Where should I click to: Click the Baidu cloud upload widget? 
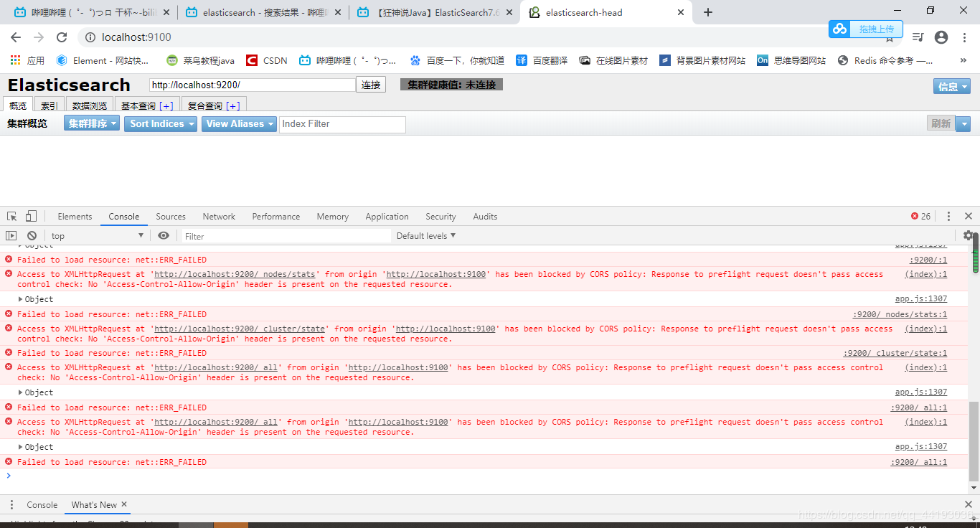coord(864,29)
